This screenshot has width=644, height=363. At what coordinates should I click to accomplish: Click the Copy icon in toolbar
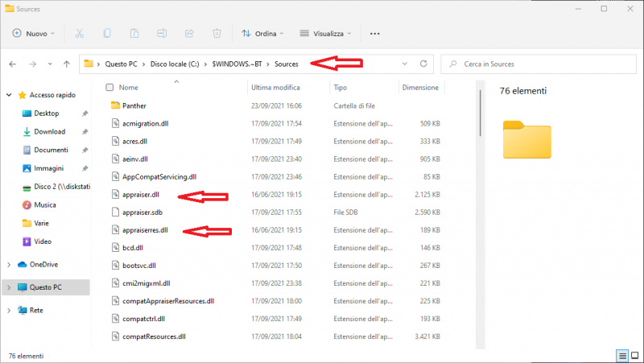coord(107,33)
